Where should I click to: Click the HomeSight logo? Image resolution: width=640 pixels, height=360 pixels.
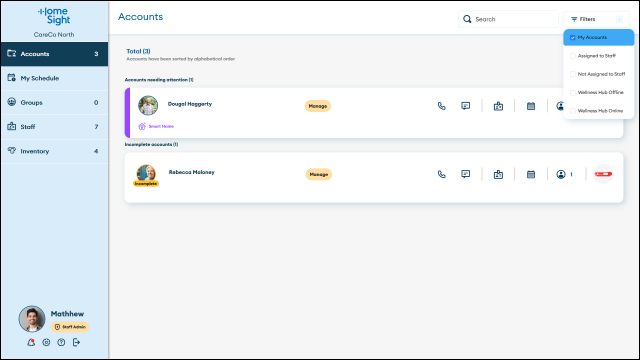point(54,16)
